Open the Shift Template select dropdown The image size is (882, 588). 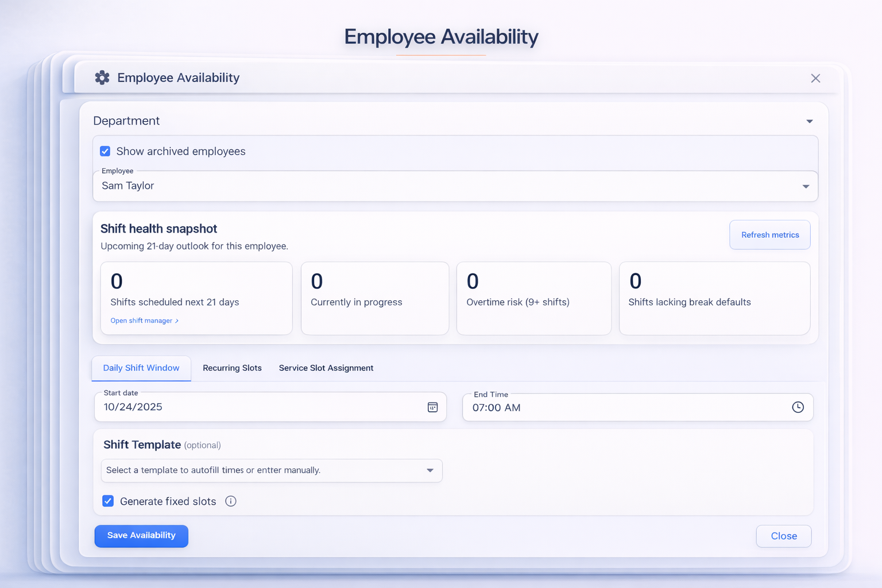point(272,470)
